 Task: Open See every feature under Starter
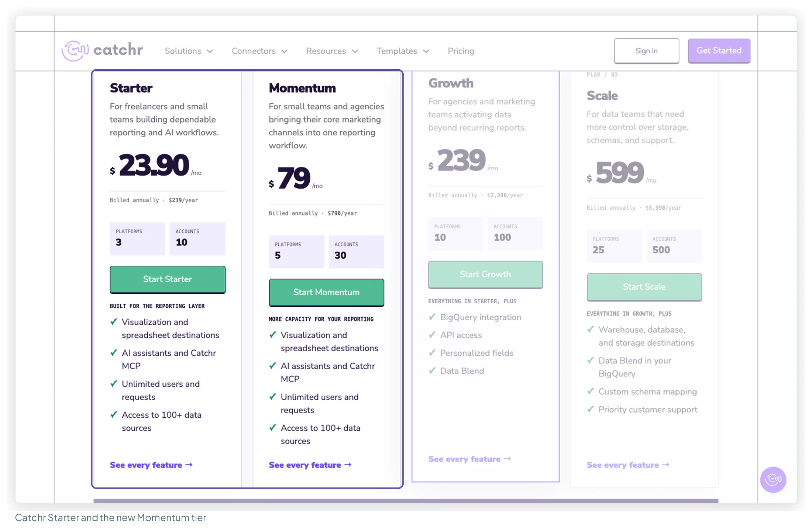[151, 465]
